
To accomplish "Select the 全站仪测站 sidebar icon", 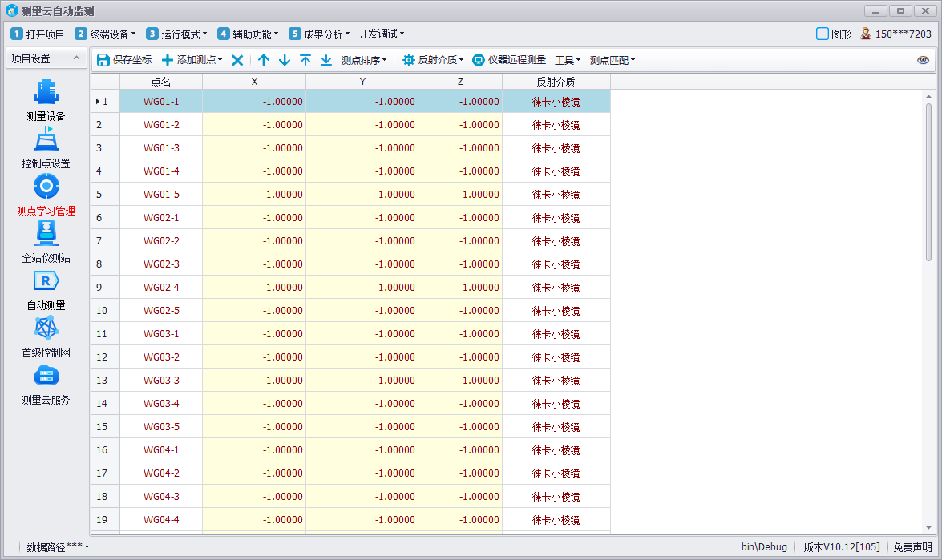I will [46, 234].
